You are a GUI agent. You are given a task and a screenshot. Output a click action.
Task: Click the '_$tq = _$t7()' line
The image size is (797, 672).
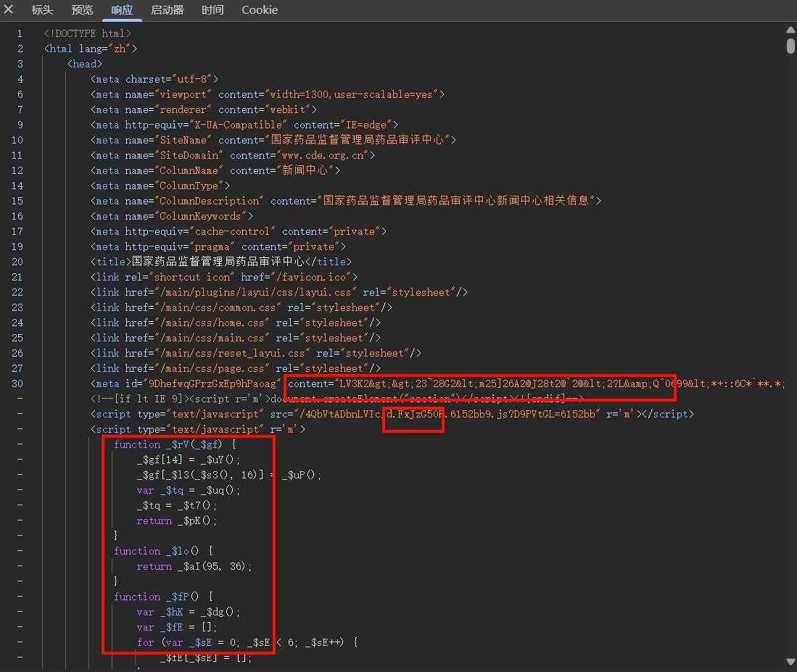coord(177,506)
